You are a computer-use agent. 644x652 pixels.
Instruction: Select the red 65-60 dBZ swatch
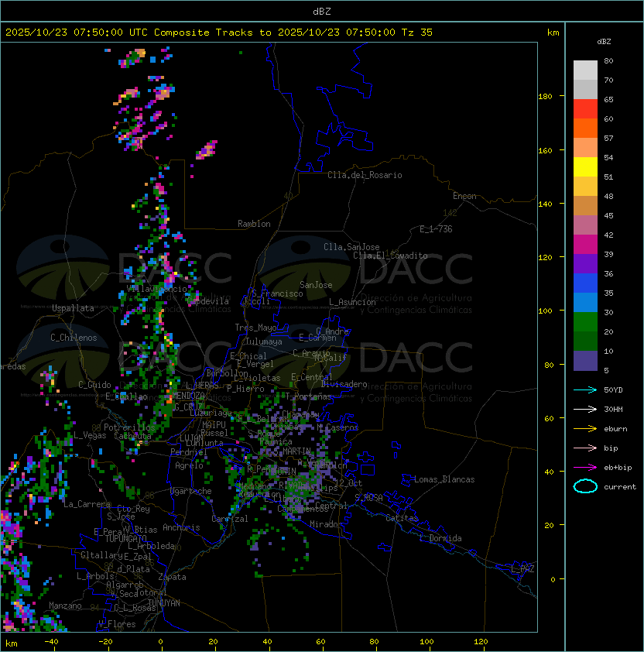tap(585, 109)
